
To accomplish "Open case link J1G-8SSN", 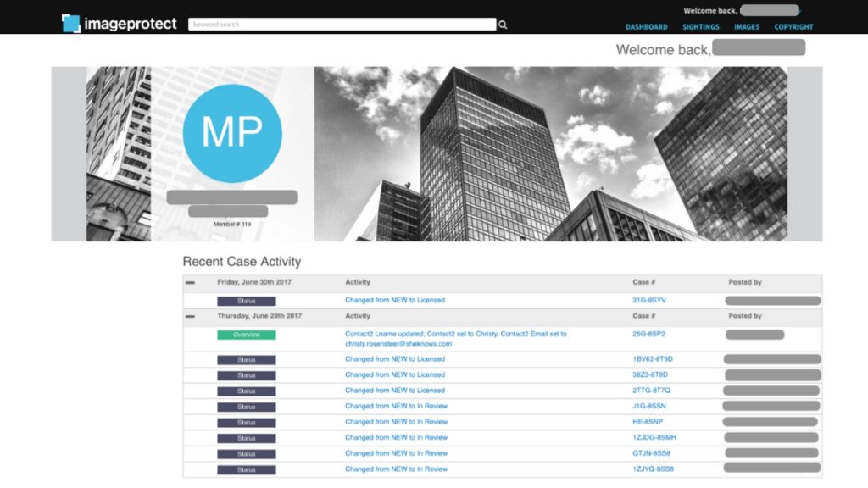I will click(x=650, y=406).
